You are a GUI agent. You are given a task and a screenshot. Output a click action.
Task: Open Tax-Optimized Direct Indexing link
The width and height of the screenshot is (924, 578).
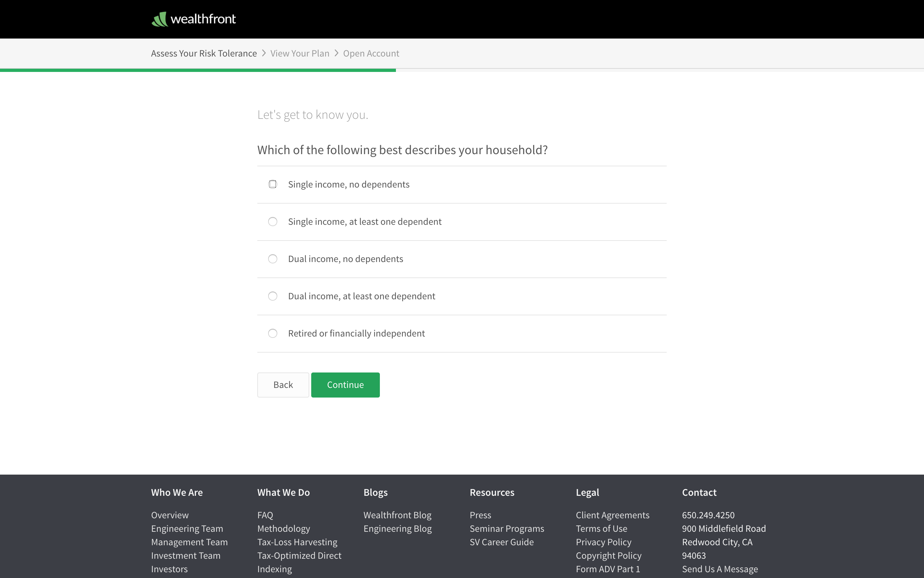pos(299,562)
